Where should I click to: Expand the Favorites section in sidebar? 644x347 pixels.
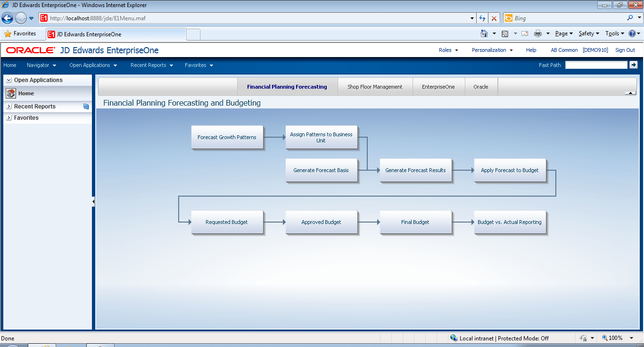click(x=9, y=118)
